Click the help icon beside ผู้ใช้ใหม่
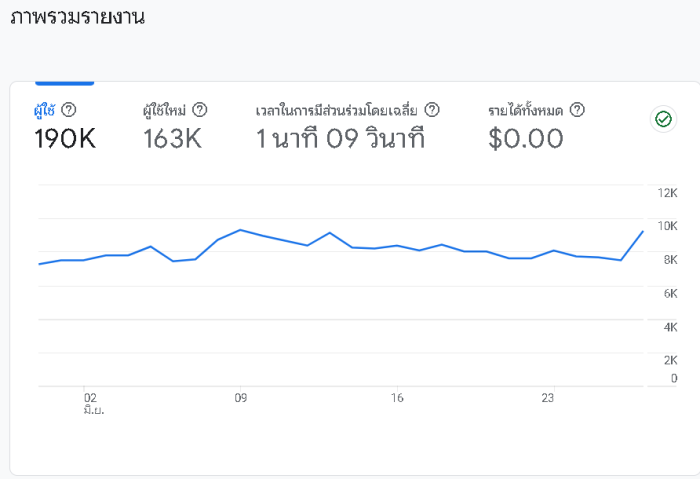Screen dimensions: 700x479 (x=200, y=110)
